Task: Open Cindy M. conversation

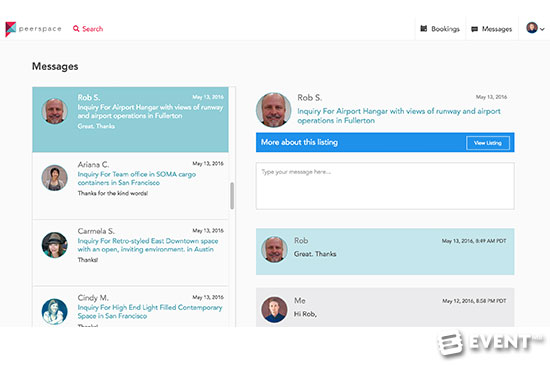Action: pyautogui.click(x=130, y=307)
